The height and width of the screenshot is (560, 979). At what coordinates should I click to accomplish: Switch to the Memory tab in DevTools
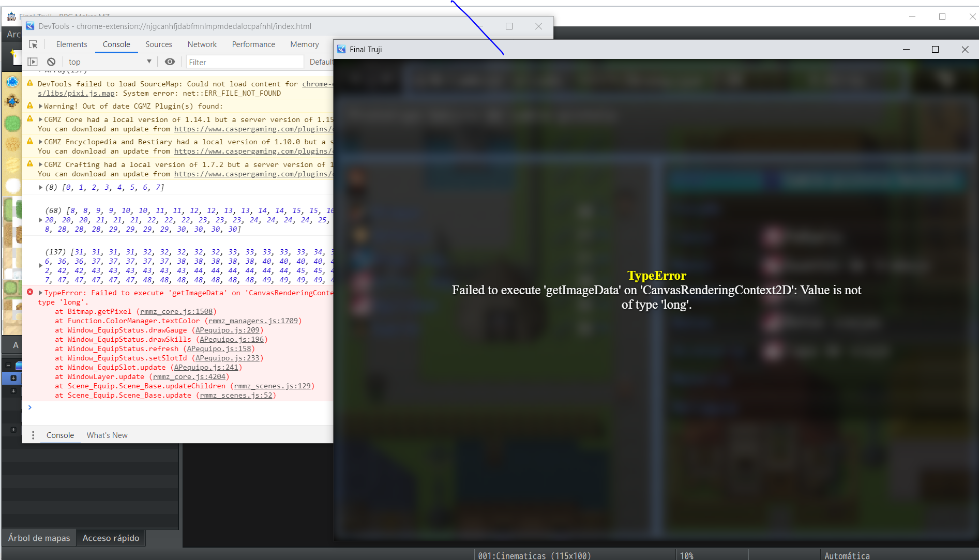click(305, 44)
